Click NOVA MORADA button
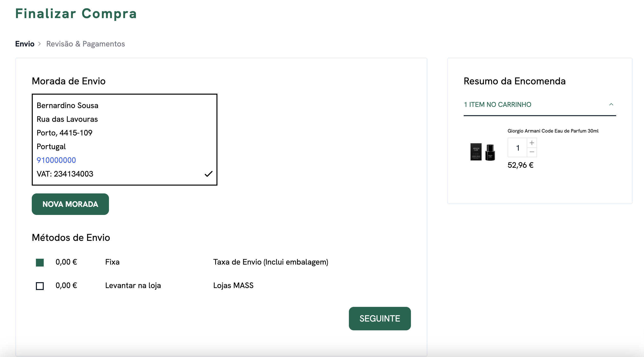644x357 pixels. coord(70,204)
